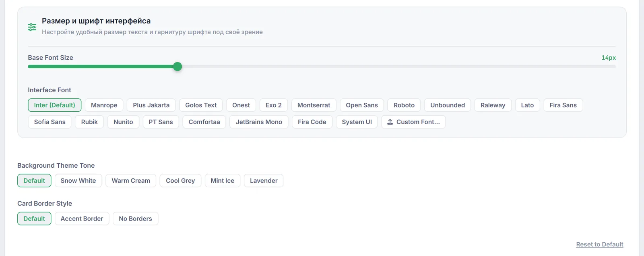Open Custom Font upload option
Viewport: 644px width, 256px height.
pyautogui.click(x=413, y=122)
